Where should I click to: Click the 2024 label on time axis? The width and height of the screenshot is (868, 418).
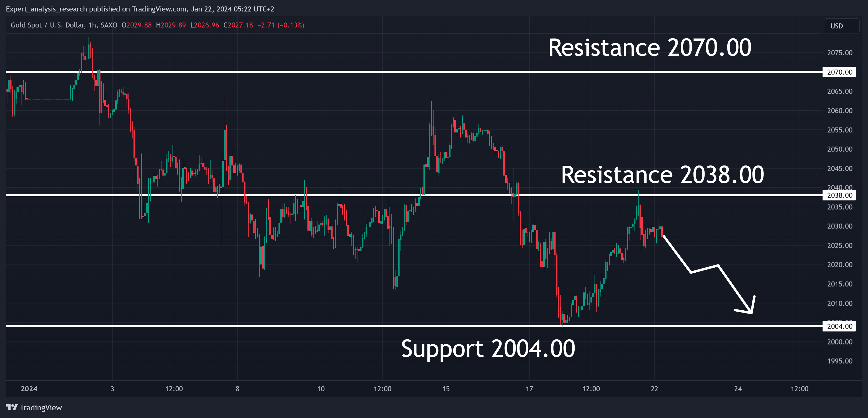point(29,389)
